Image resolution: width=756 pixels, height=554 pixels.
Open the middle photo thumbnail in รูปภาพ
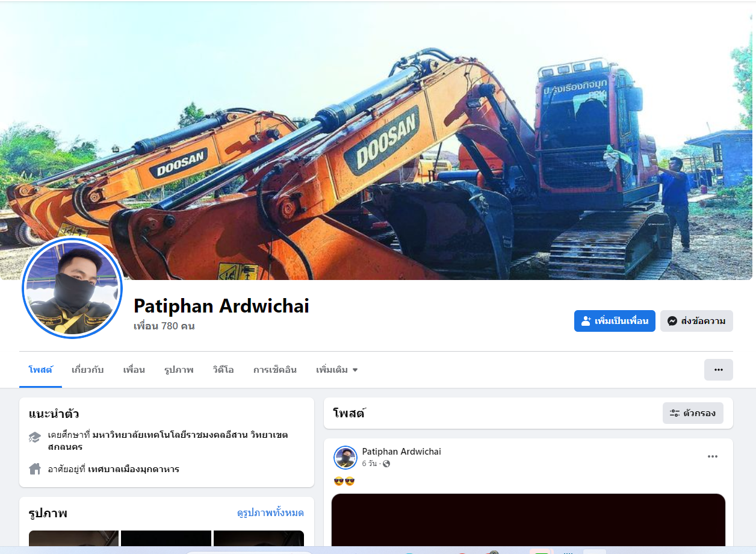tap(166, 538)
